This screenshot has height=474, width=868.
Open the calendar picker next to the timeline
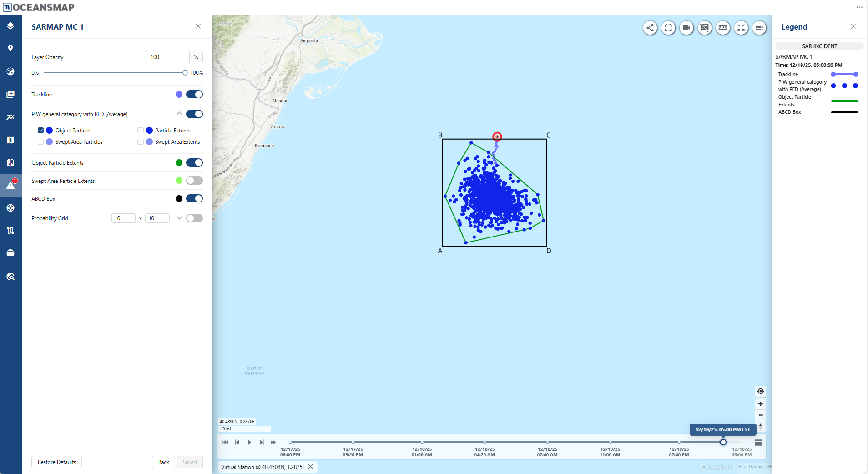tap(758, 442)
